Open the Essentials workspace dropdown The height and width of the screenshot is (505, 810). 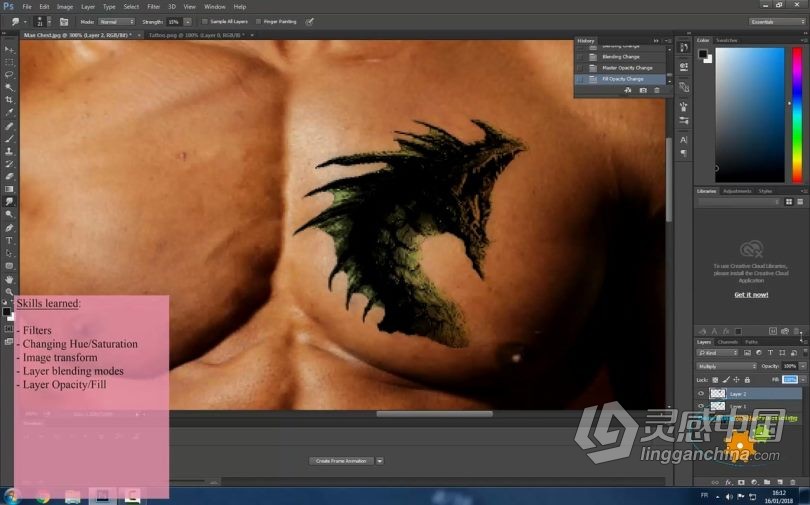click(776, 22)
